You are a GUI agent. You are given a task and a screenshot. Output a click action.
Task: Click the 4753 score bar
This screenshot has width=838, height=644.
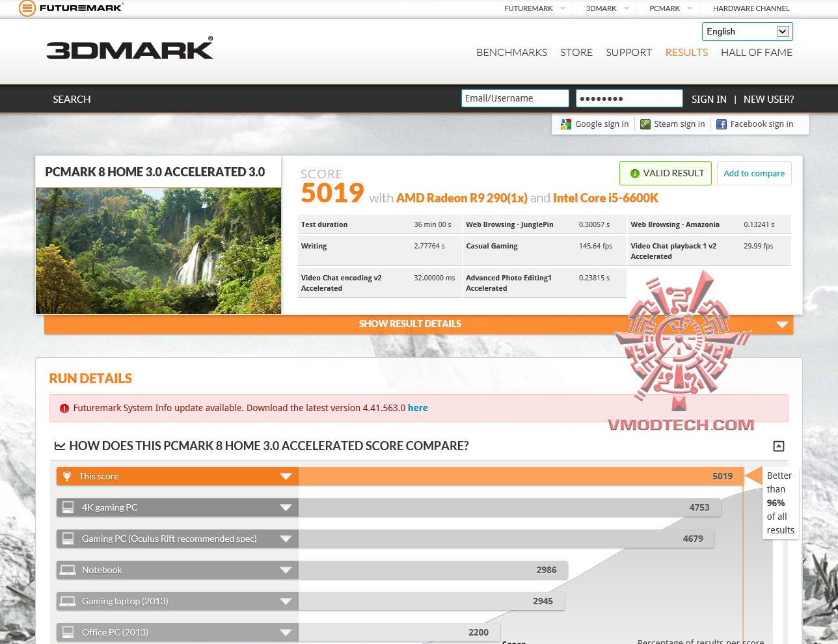509,508
